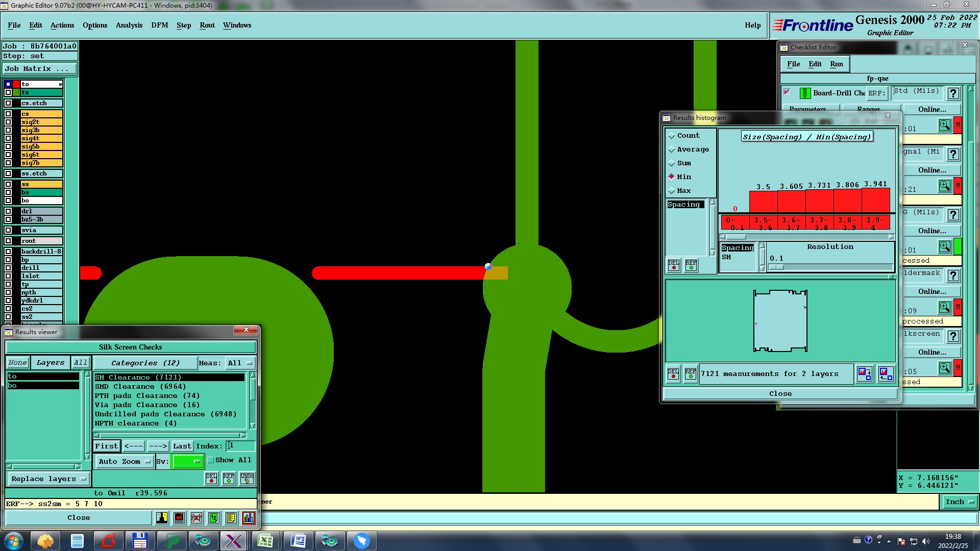Click the REF icon under histogram Spacing list

pyautogui.click(x=691, y=265)
